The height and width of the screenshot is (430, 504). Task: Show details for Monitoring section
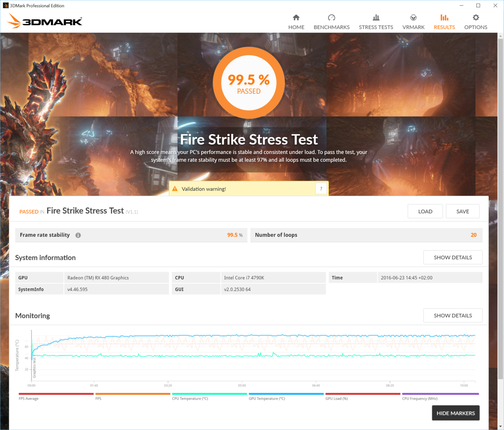tap(453, 315)
